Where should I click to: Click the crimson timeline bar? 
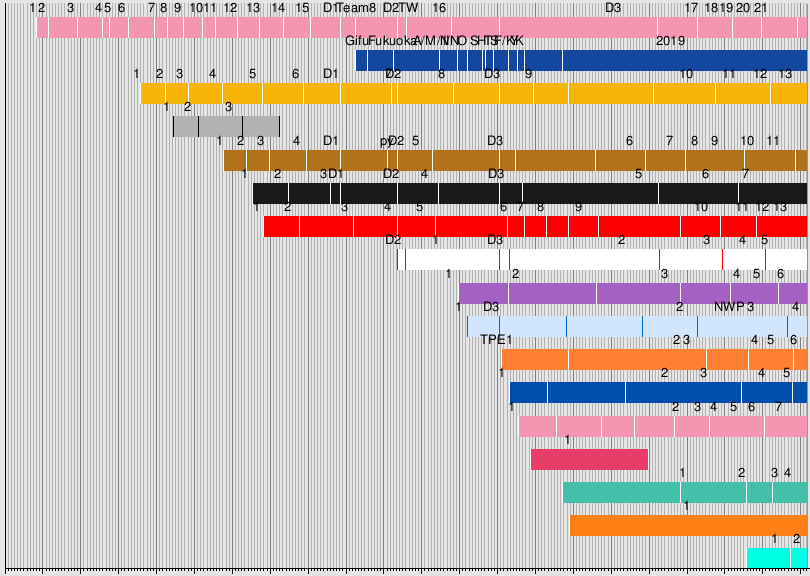click(589, 459)
